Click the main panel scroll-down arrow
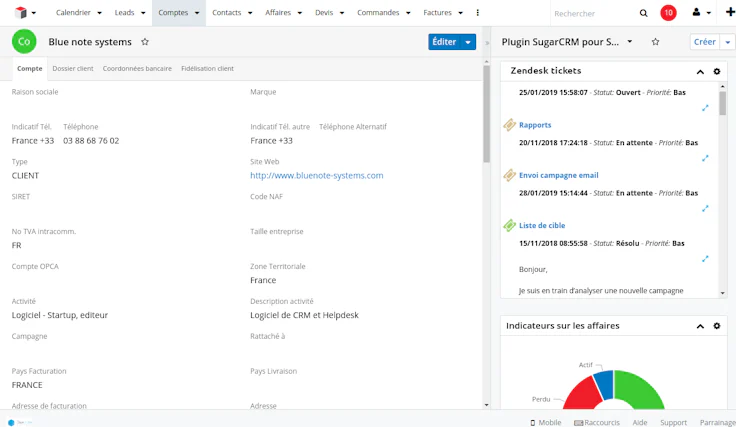The image size is (736, 427). click(486, 405)
